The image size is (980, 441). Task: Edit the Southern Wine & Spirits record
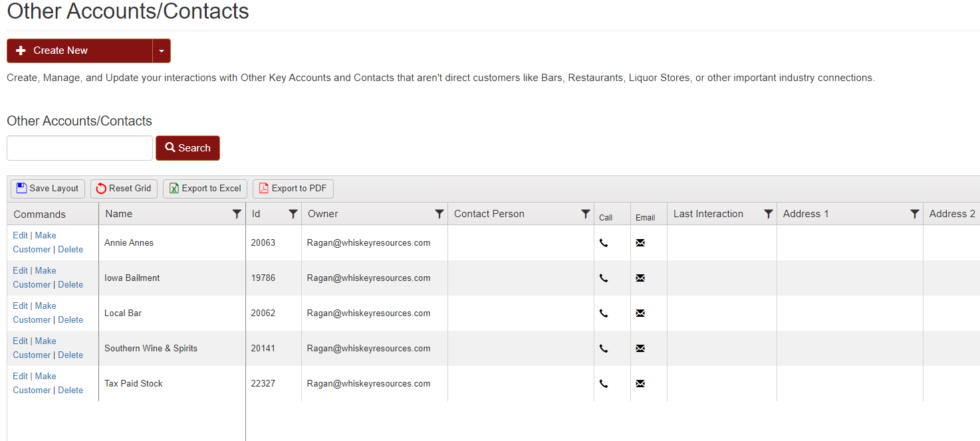pyautogui.click(x=21, y=341)
